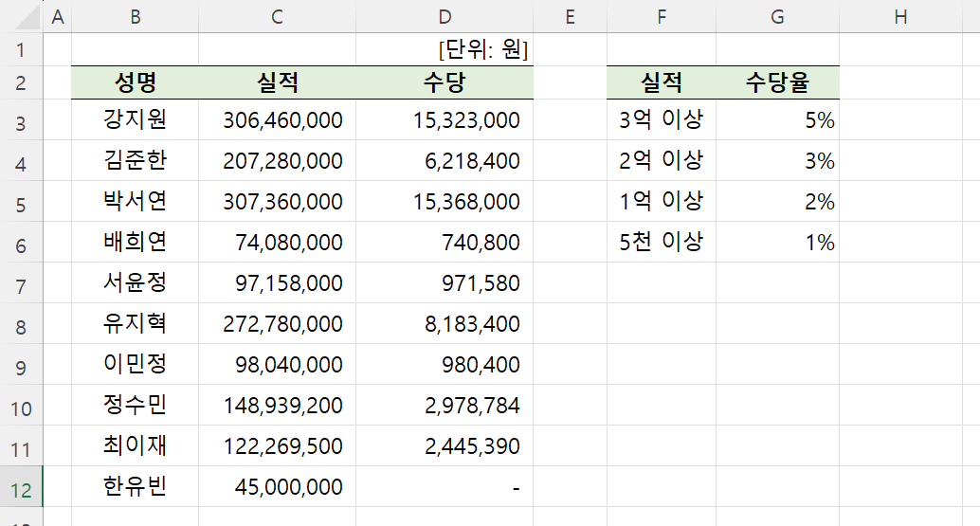Click the select-all corner triangle
Screen dimensions: 980x526
pyautogui.click(x=28, y=17)
